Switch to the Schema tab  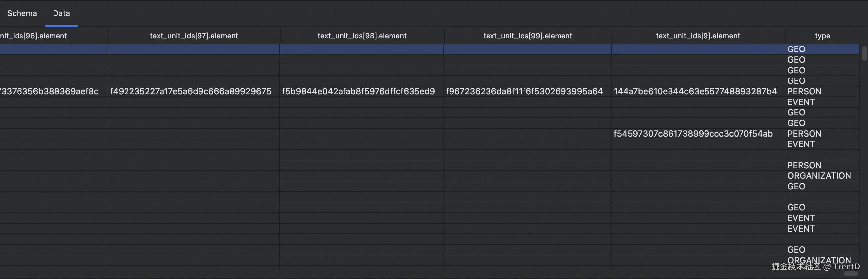pyautogui.click(x=22, y=13)
